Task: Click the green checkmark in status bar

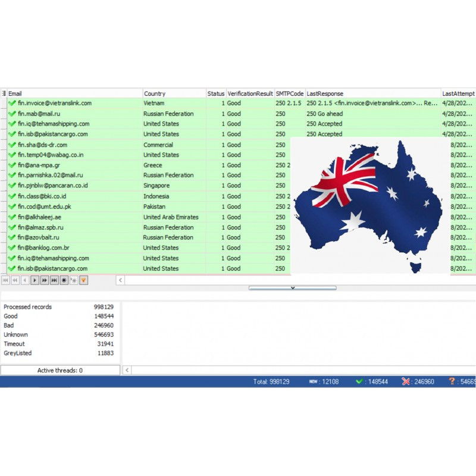Action: click(x=359, y=381)
